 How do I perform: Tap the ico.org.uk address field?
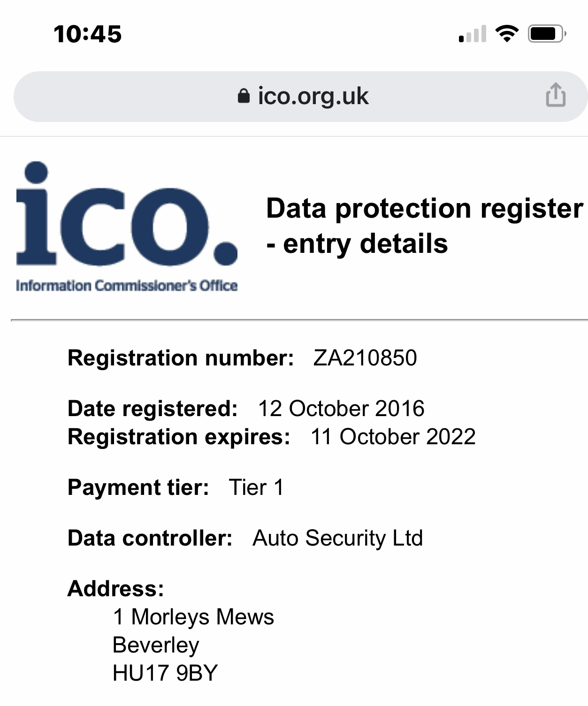pos(313,96)
